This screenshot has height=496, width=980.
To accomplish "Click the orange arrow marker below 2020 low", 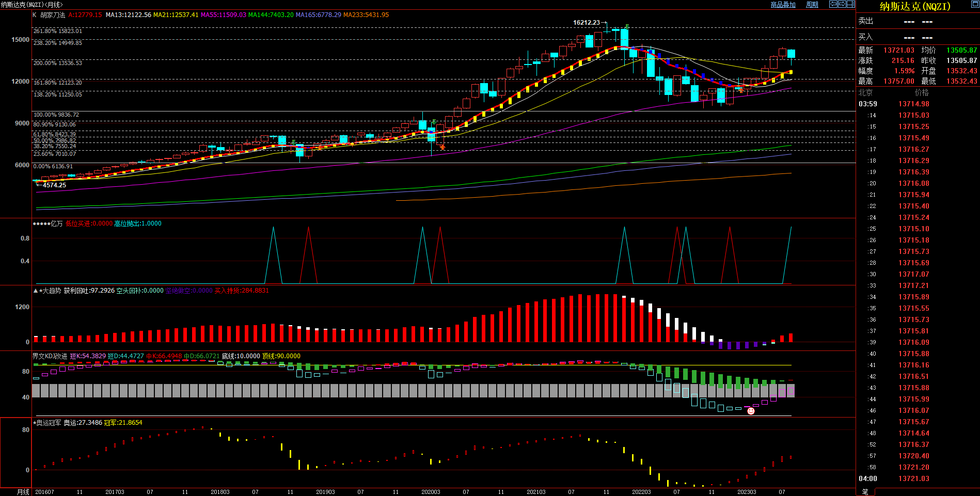I will 442,147.
